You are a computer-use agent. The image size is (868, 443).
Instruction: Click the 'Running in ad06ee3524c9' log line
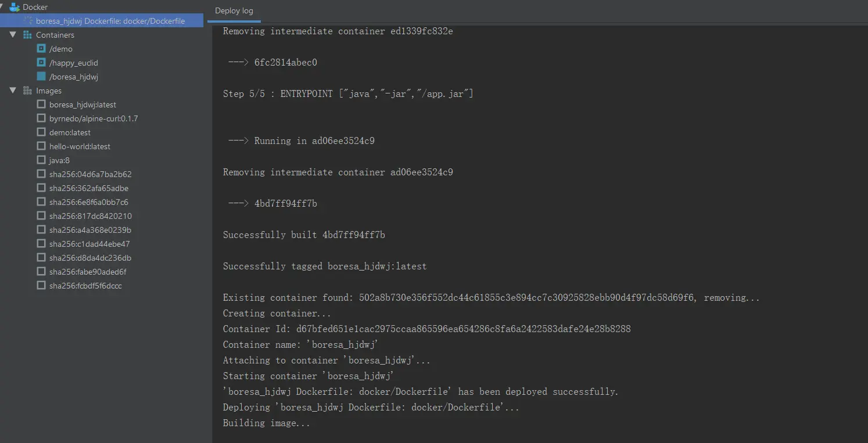click(301, 141)
